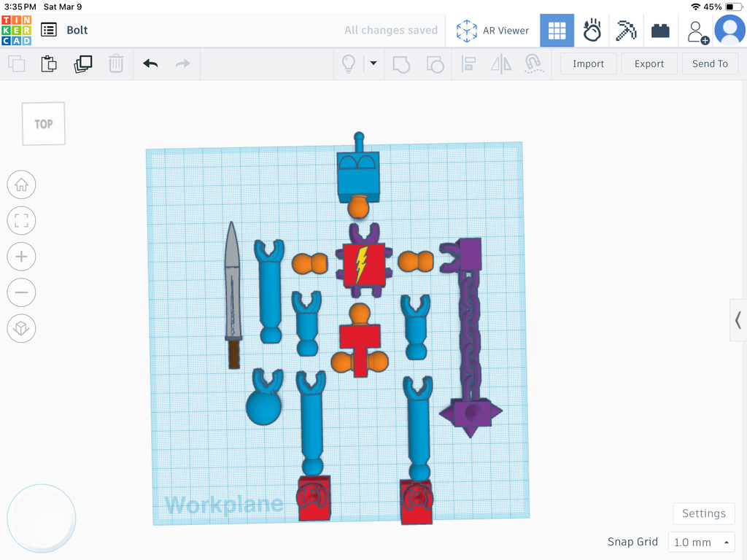Open the design list menu icon

click(x=49, y=30)
